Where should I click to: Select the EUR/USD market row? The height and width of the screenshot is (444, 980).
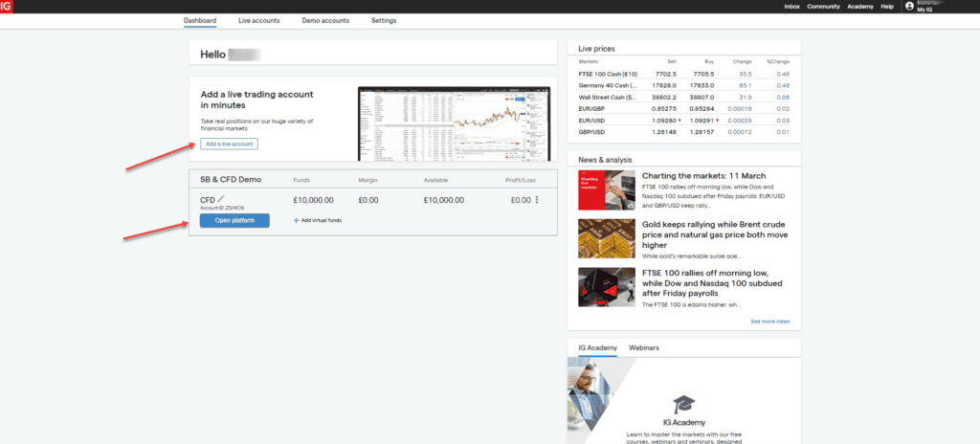tap(683, 120)
